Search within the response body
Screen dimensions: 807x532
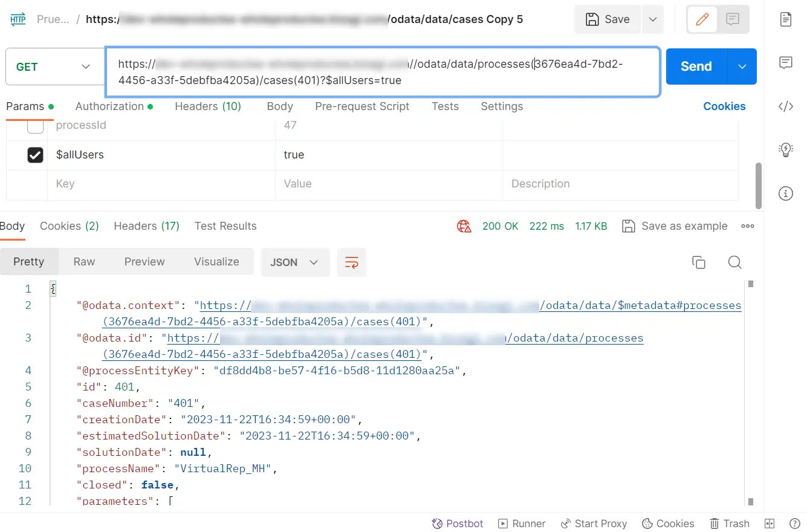pyautogui.click(x=734, y=262)
